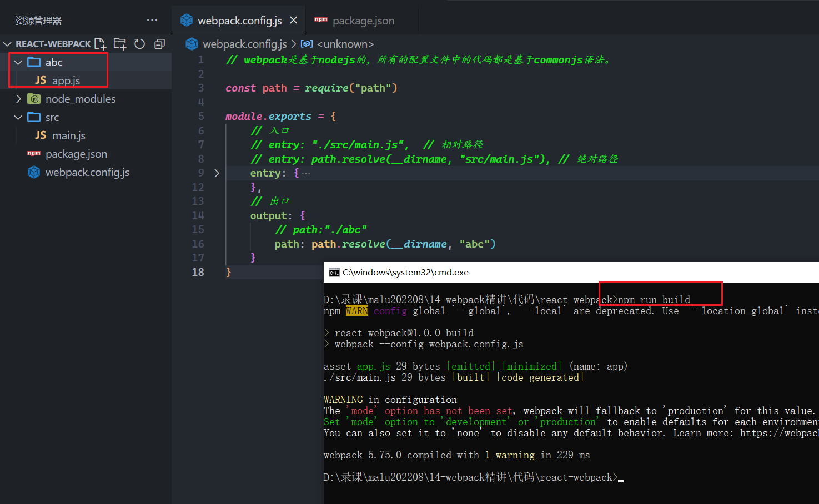This screenshot has height=504, width=819.
Task: Click the 资源管理器 explorer title
Action: (38, 21)
